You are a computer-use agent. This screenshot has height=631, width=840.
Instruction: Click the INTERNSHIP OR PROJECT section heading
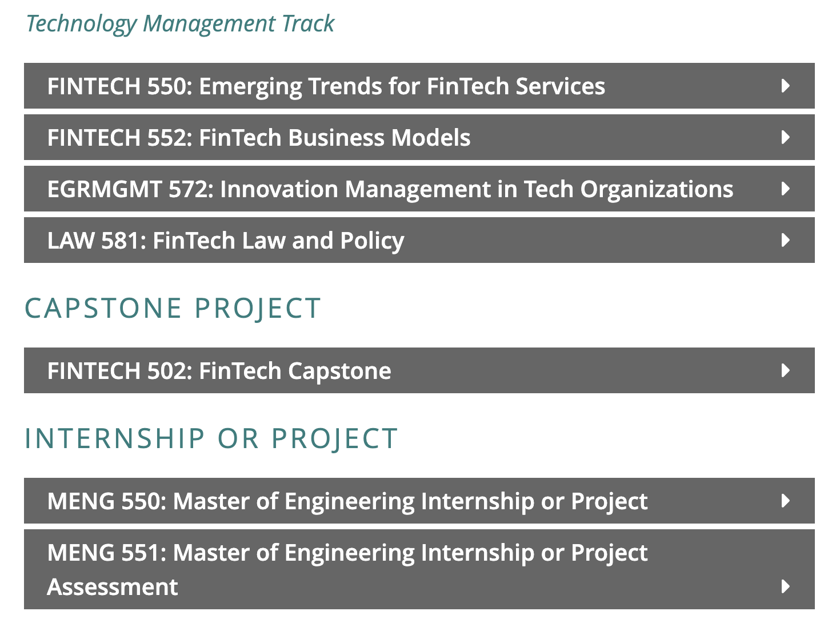211,439
